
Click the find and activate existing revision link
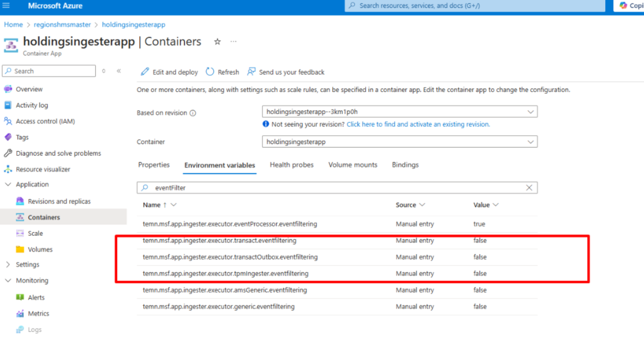click(x=418, y=124)
